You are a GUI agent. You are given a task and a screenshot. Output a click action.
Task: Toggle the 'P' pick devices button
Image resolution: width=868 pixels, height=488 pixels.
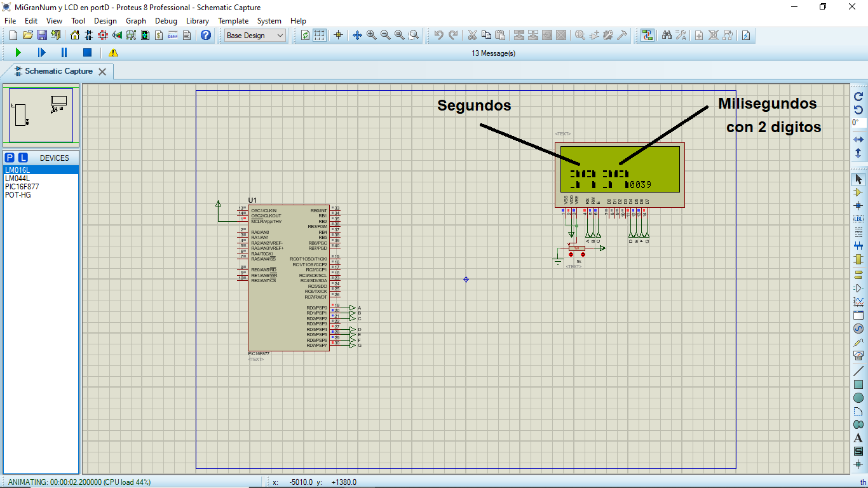pyautogui.click(x=10, y=158)
